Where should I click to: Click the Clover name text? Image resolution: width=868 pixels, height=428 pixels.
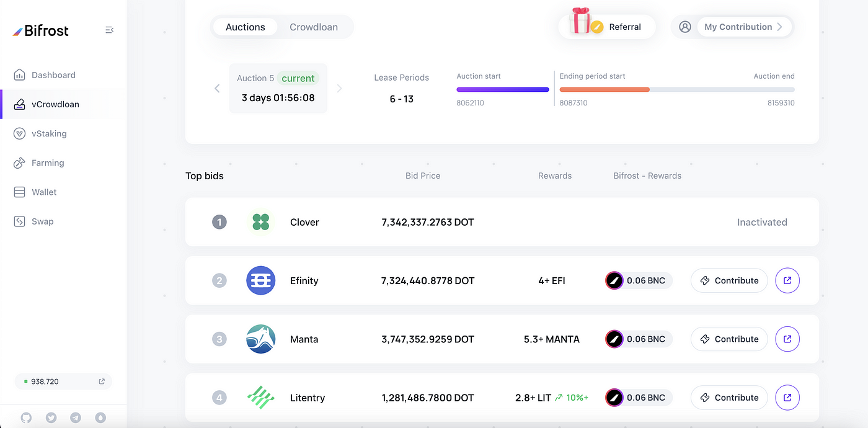[304, 222]
